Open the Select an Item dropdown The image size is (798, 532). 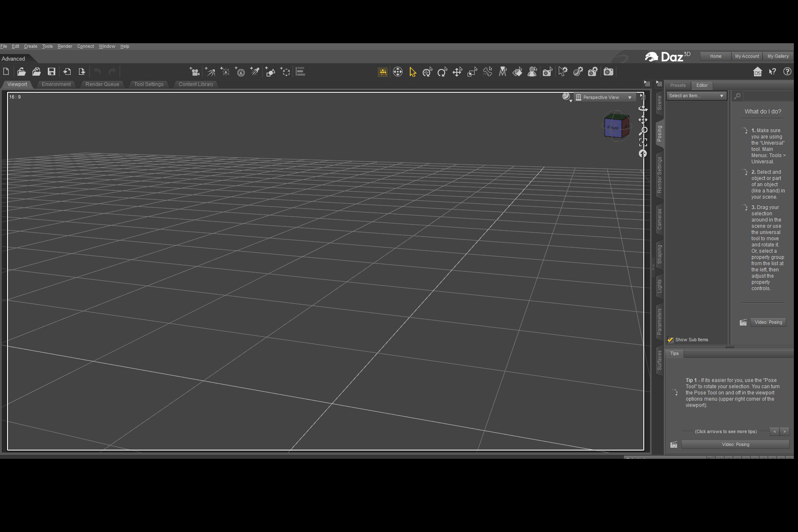[697, 96]
